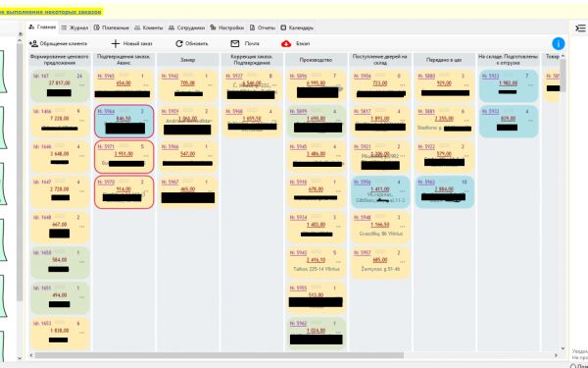Open the ellipsis menu on the 839,00 card
588x368 pixels.
530,121
